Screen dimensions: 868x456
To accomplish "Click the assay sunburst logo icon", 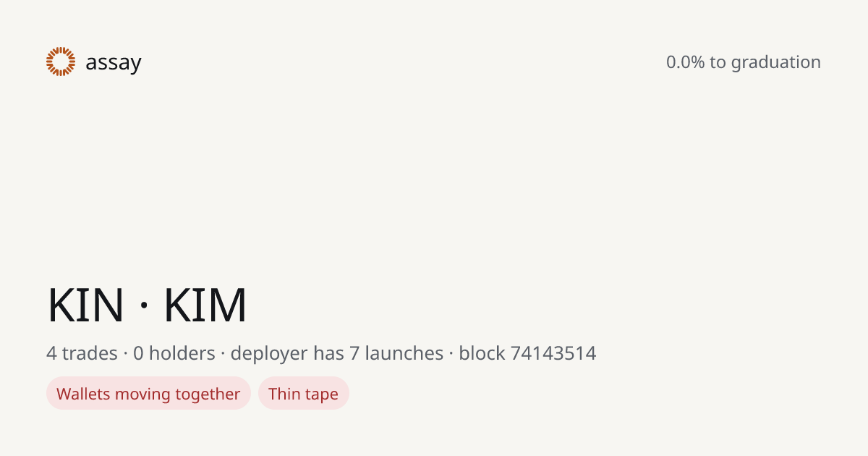I will coord(61,62).
